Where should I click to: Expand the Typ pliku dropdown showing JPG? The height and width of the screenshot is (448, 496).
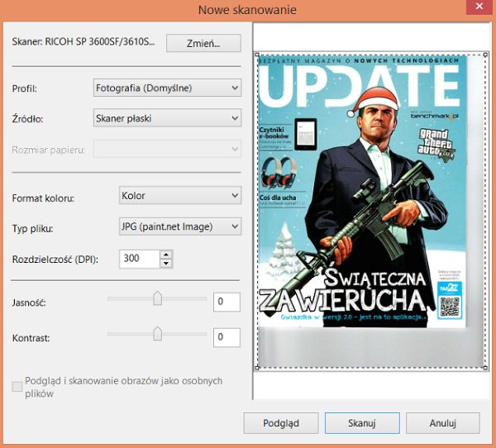point(180,226)
